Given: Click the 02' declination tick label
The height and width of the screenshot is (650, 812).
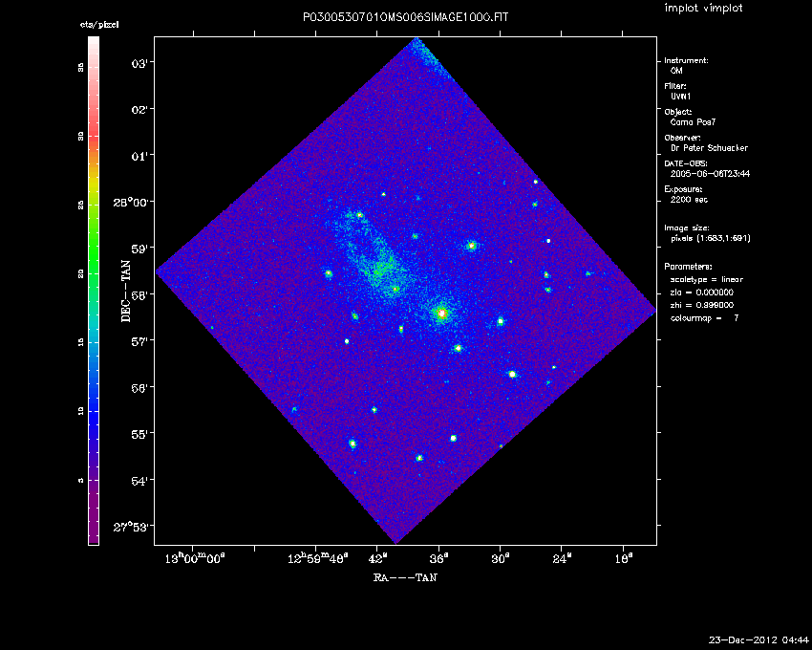Looking at the screenshot, I should 140,109.
